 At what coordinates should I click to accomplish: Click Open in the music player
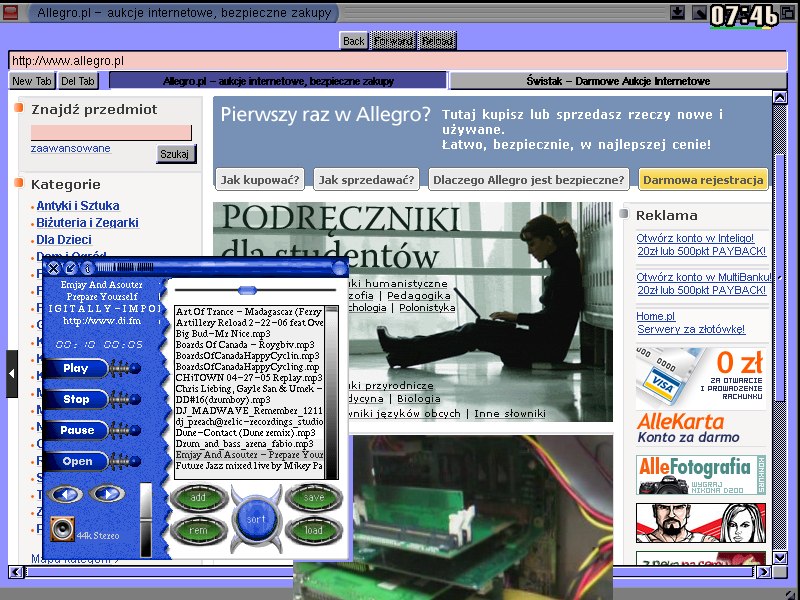(76, 462)
